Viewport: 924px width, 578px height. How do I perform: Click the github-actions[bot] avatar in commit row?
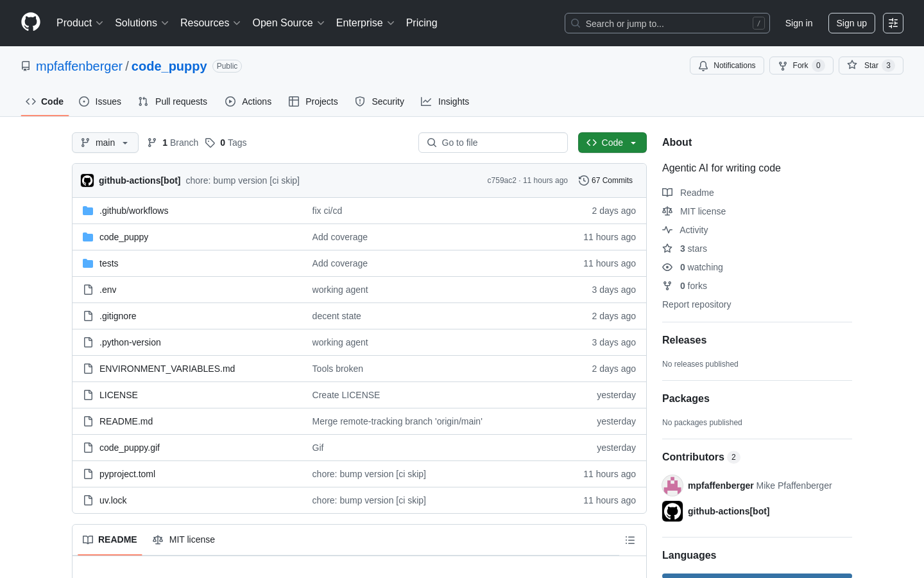click(87, 180)
